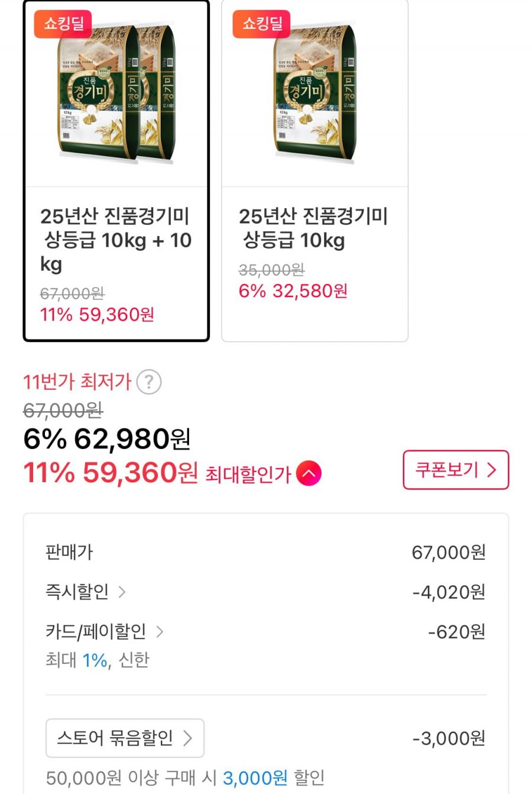Viewport: 532px width, 794px height.
Task: Click the arrow icon inside 쿠폰보기
Action: (492, 470)
